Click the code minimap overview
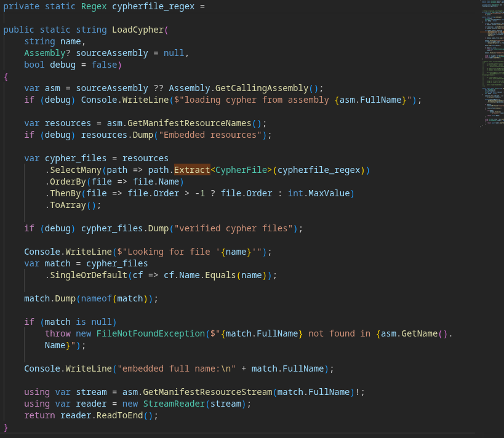 click(x=492, y=63)
